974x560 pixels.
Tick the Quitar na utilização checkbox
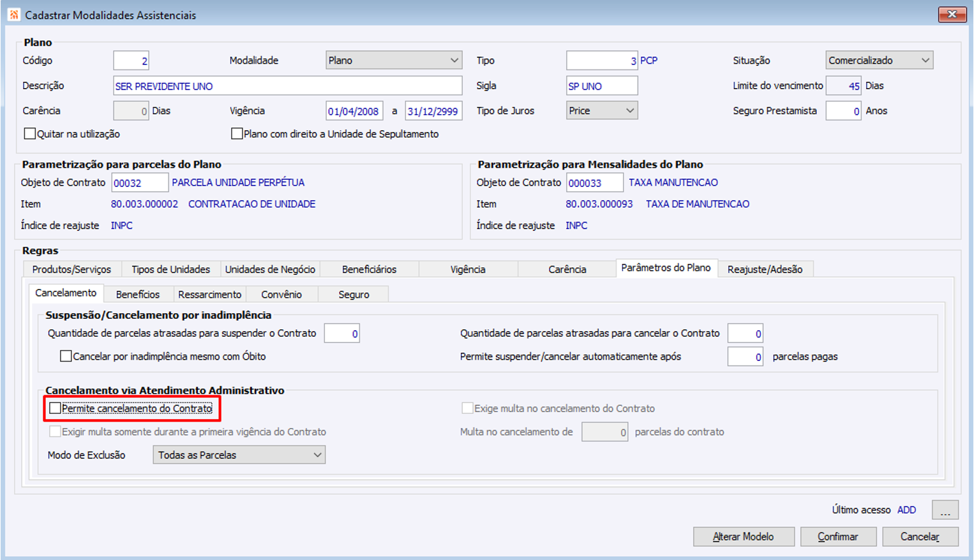click(x=30, y=133)
